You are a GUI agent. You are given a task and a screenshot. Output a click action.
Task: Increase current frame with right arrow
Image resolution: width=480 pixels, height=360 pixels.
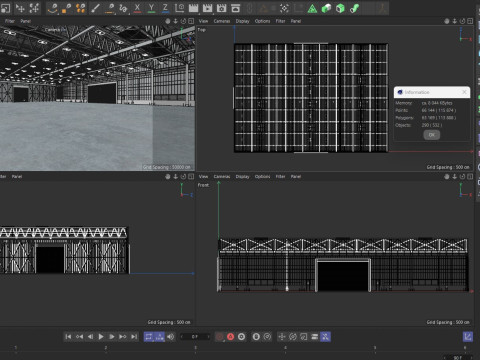pos(208,337)
